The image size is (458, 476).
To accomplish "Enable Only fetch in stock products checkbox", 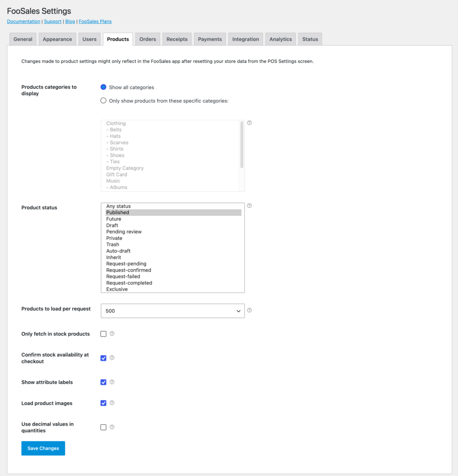I will [x=103, y=334].
